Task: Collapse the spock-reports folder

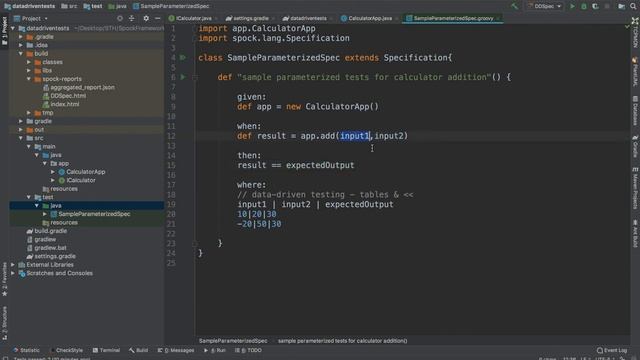Action: [x=29, y=79]
